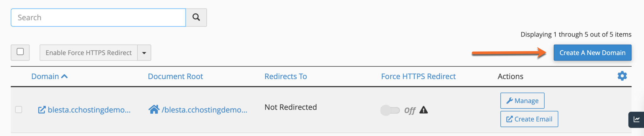Open the chart icon side tab
This screenshot has width=644, height=136.
(x=636, y=119)
